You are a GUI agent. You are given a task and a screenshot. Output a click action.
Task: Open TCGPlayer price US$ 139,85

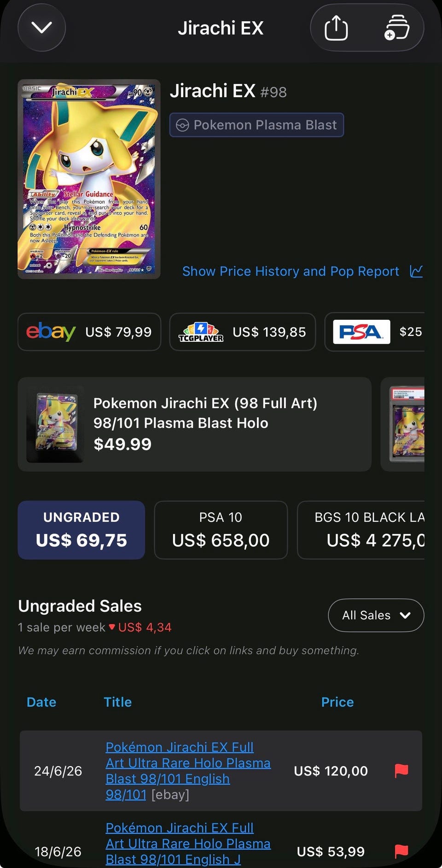coord(243,332)
